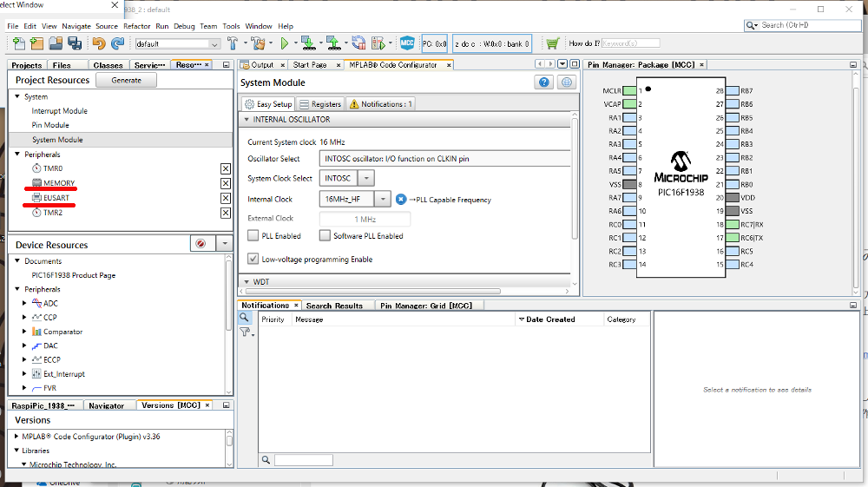Open the Internal Clock 16MHz_HF dropdown

click(x=383, y=200)
